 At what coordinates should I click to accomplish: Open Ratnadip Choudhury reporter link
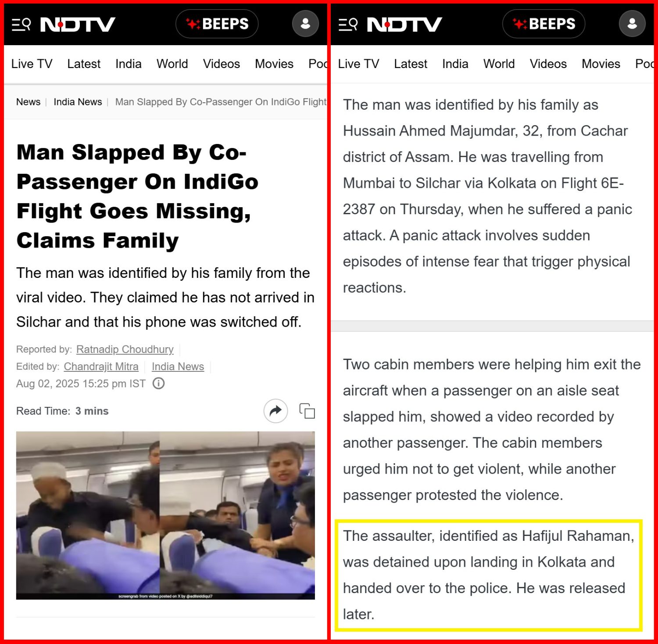pos(125,349)
